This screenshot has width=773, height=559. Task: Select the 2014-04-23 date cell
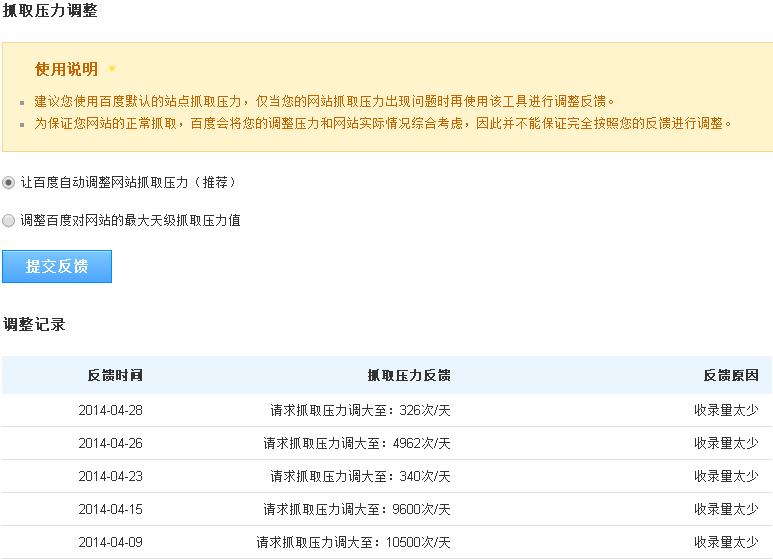pos(110,476)
